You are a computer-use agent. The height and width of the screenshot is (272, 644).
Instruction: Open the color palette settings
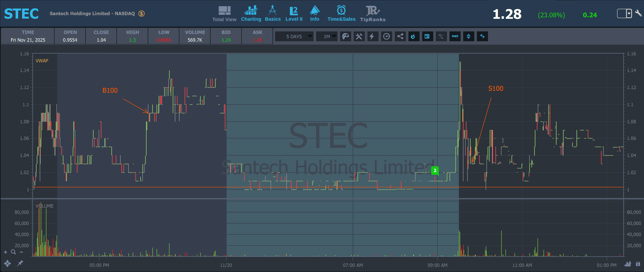345,37
